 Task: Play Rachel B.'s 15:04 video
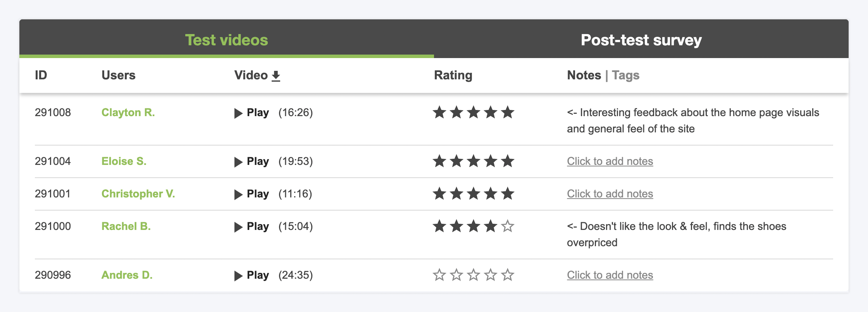tap(252, 226)
